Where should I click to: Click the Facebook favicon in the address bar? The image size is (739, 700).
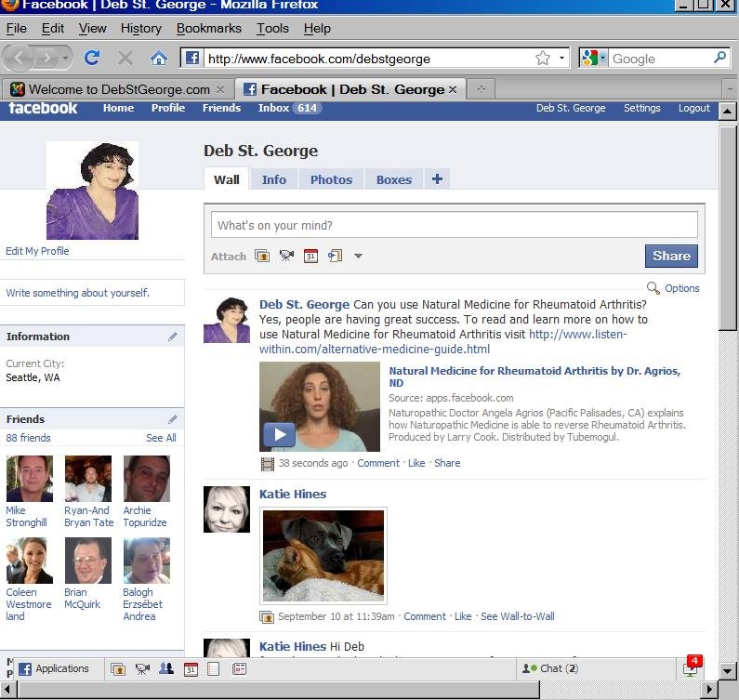tap(191, 58)
